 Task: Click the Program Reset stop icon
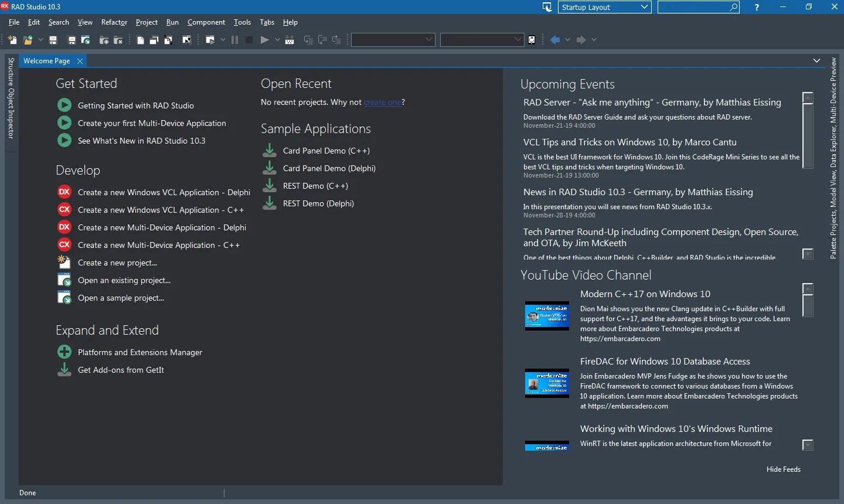(249, 40)
